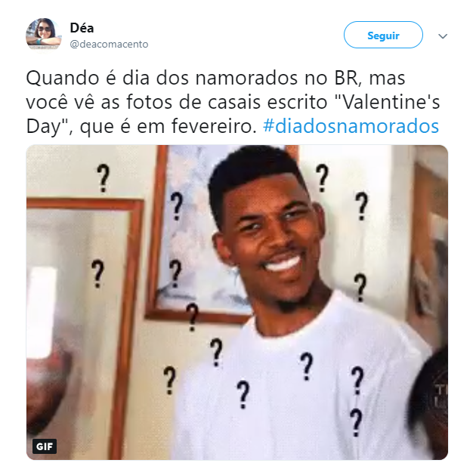The width and height of the screenshot is (476, 469).
Task: Click the GIF badge on the media
Action: 45,446
